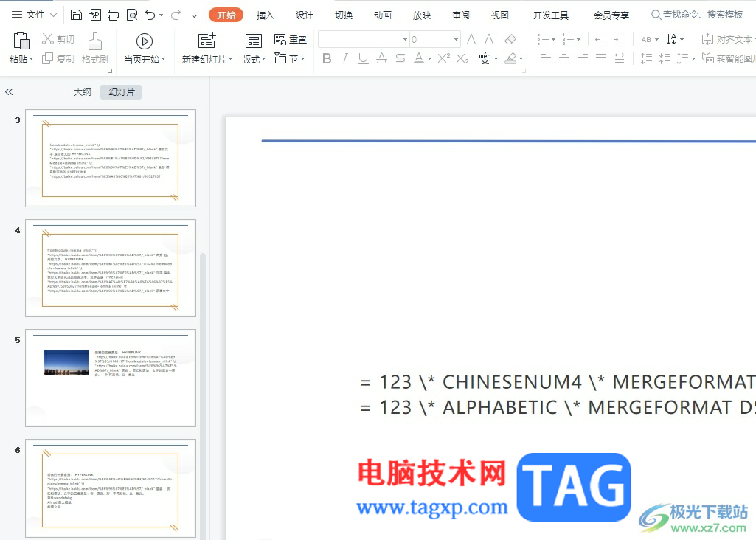Open the 节 section dropdown

tap(290, 59)
